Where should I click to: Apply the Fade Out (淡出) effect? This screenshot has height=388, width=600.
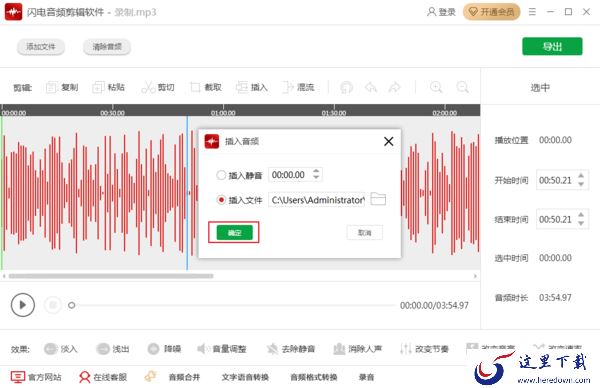pos(112,349)
